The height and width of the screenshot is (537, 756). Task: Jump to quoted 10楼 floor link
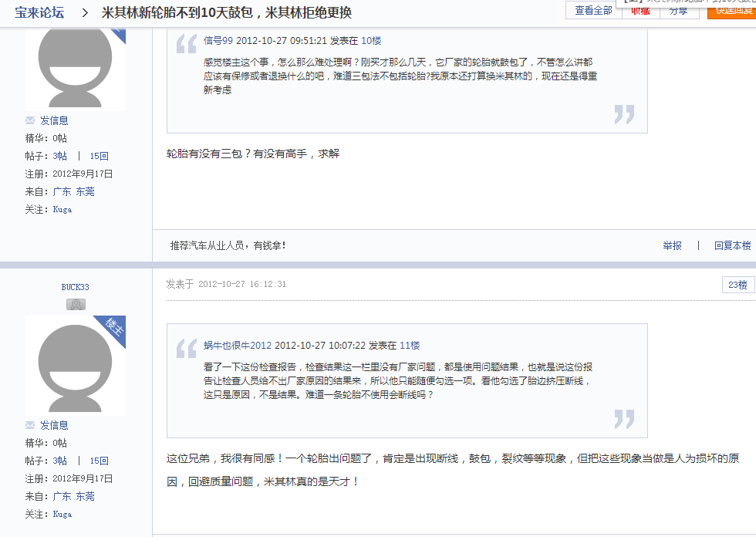coord(371,41)
